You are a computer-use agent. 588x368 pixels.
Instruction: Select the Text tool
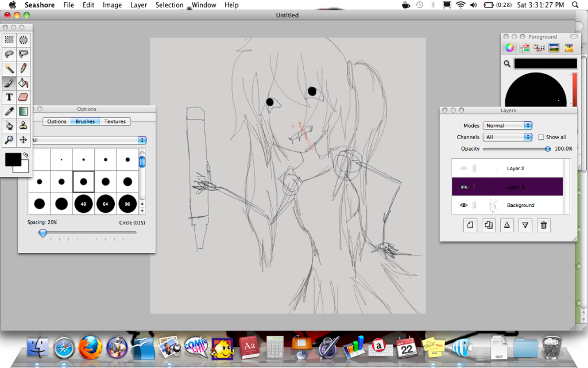pos(9,97)
